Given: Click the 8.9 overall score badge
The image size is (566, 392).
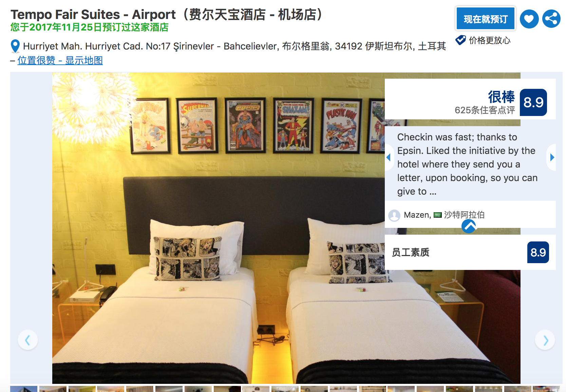Looking at the screenshot, I should 533,102.
